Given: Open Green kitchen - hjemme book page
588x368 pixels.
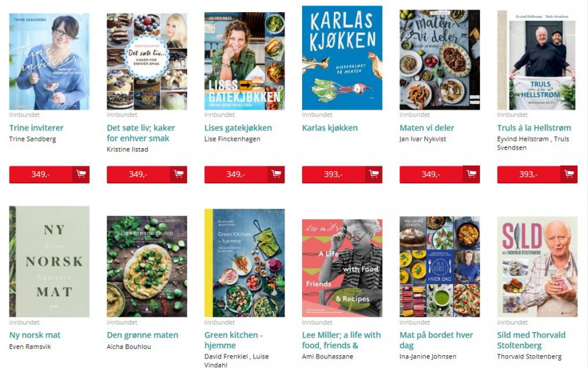Looking at the screenshot, I should coord(234,340).
